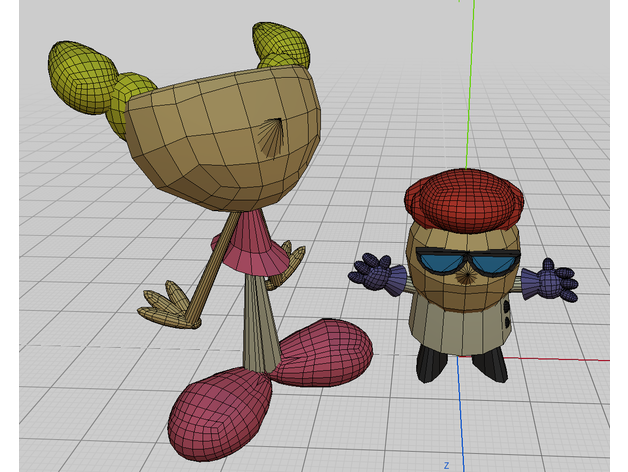Select the tall character's outstretched tan hand
The width and height of the screenshot is (628, 472).
pyautogui.click(x=168, y=305)
